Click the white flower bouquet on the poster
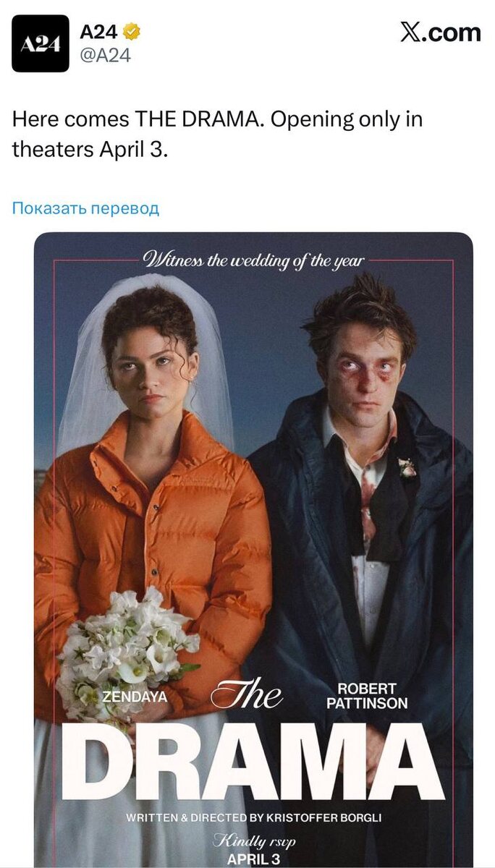 126,652
